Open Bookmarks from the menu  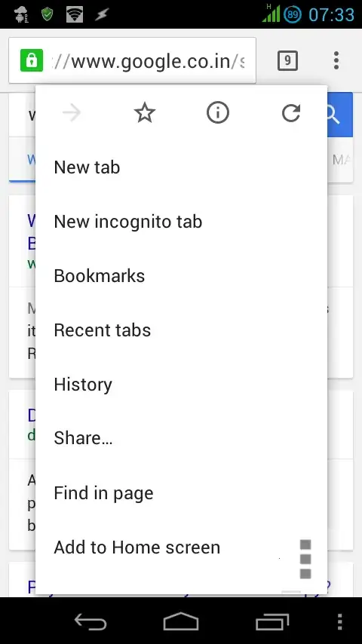coord(181,276)
